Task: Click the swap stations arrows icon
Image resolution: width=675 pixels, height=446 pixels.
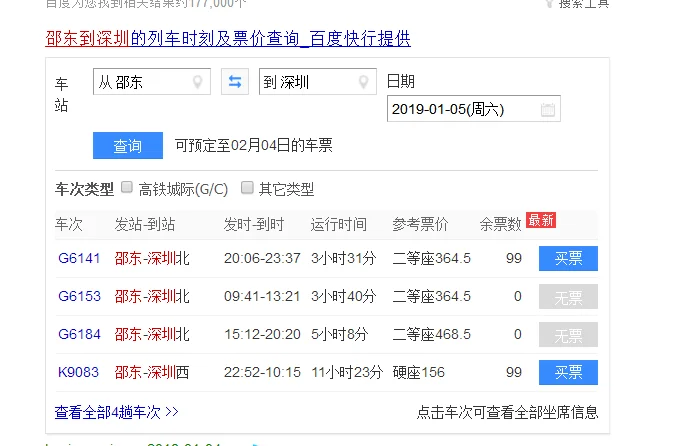Action: click(x=235, y=81)
